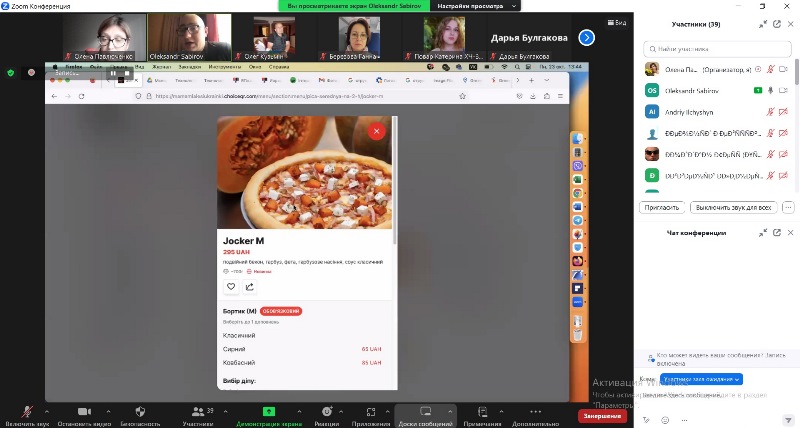The width and height of the screenshot is (800, 428).
Task: Expand reactions options arrow
Action: pyautogui.click(x=341, y=411)
